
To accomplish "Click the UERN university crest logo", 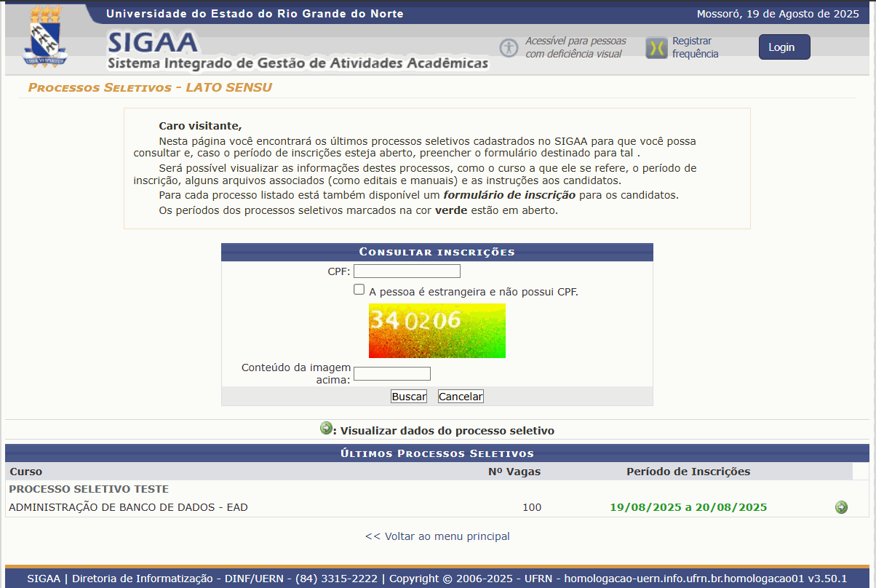I will tap(45, 37).
